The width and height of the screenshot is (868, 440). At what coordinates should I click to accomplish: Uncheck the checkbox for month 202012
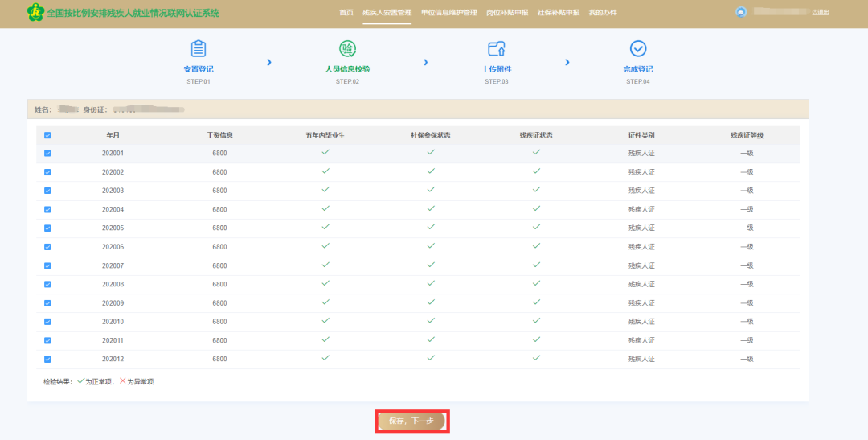(x=47, y=360)
